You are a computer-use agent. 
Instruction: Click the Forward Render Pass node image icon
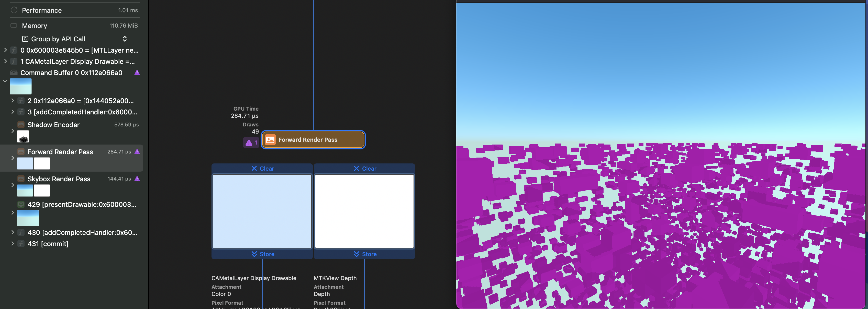[x=270, y=140]
